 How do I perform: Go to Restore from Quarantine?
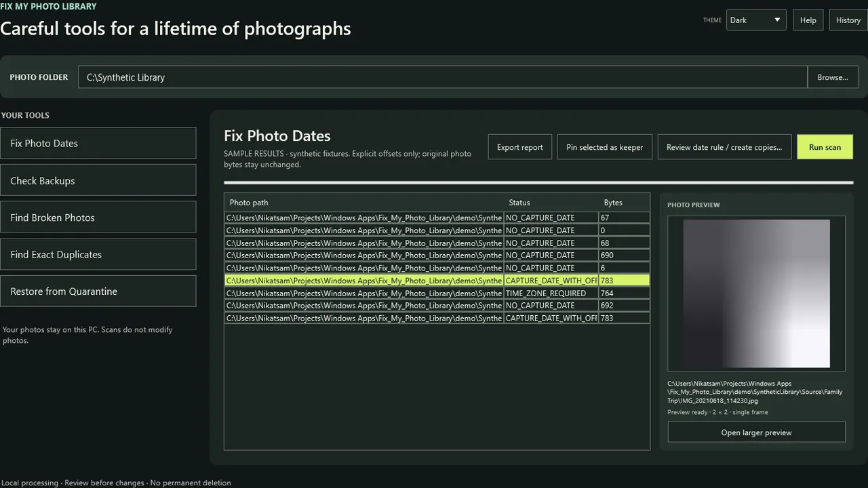[x=98, y=291]
